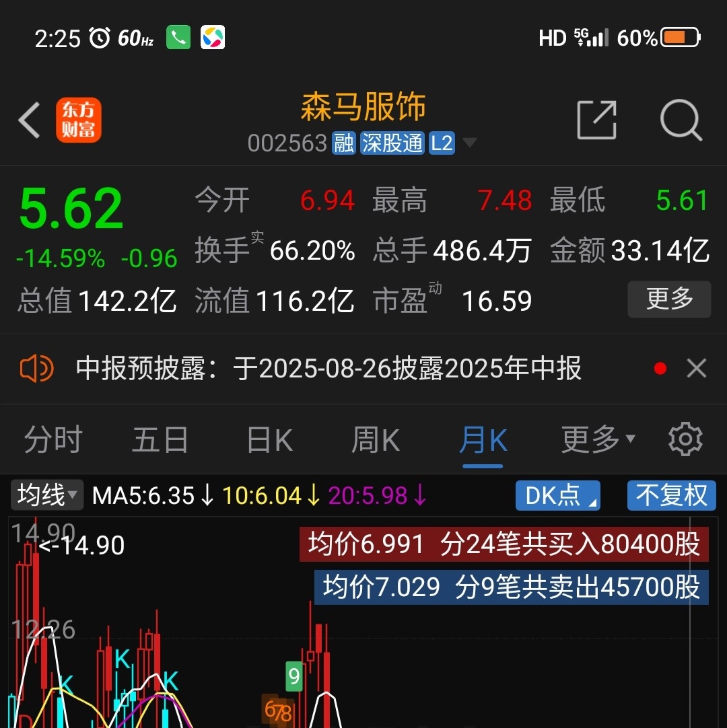Viewport: 727px width, 728px height.
Task: Select the 月K tab
Action: point(483,439)
